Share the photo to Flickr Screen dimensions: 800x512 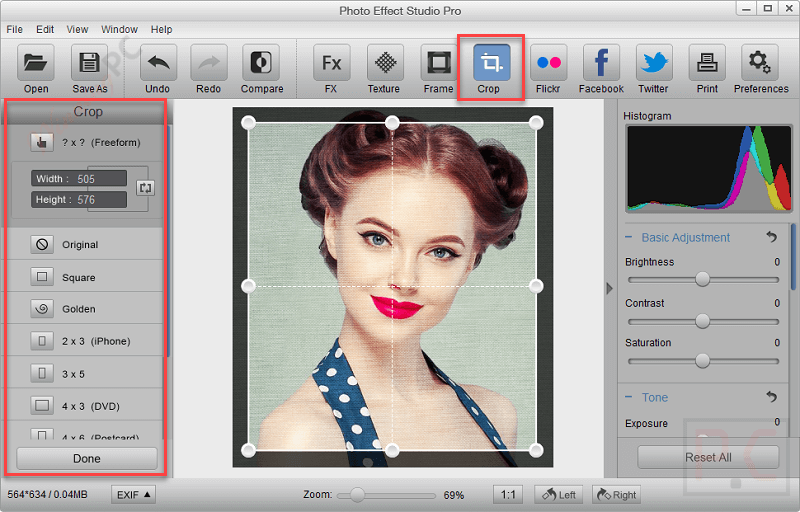click(x=549, y=63)
